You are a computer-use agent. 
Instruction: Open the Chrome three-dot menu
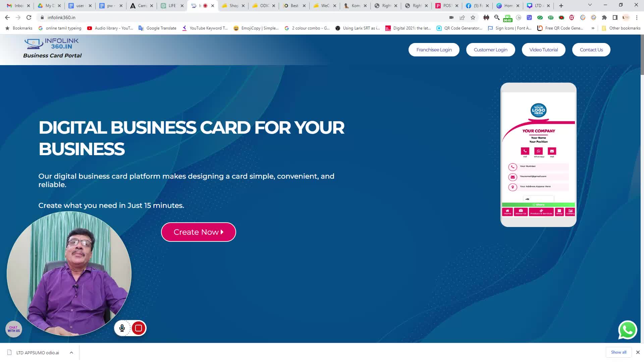click(637, 17)
